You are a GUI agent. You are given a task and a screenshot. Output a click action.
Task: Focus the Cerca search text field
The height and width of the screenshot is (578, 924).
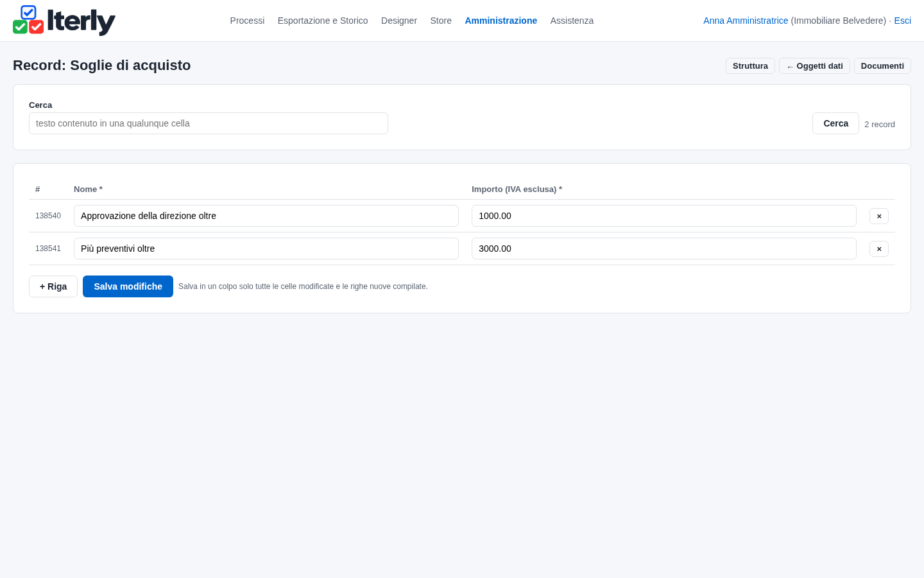tap(209, 123)
